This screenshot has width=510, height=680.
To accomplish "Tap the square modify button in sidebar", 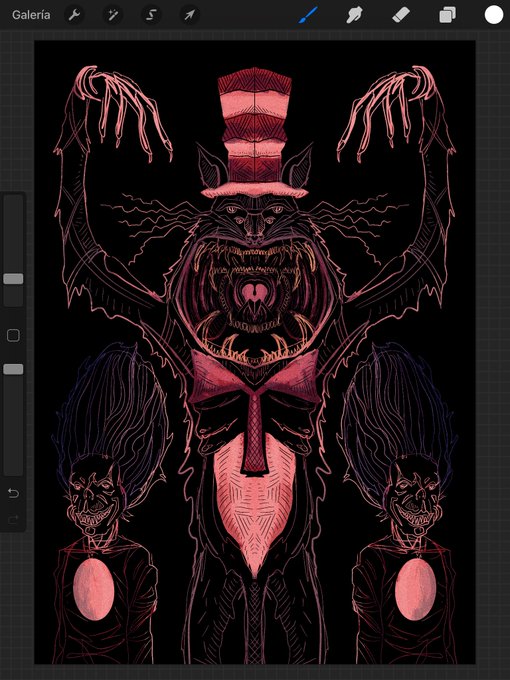I will (13, 335).
